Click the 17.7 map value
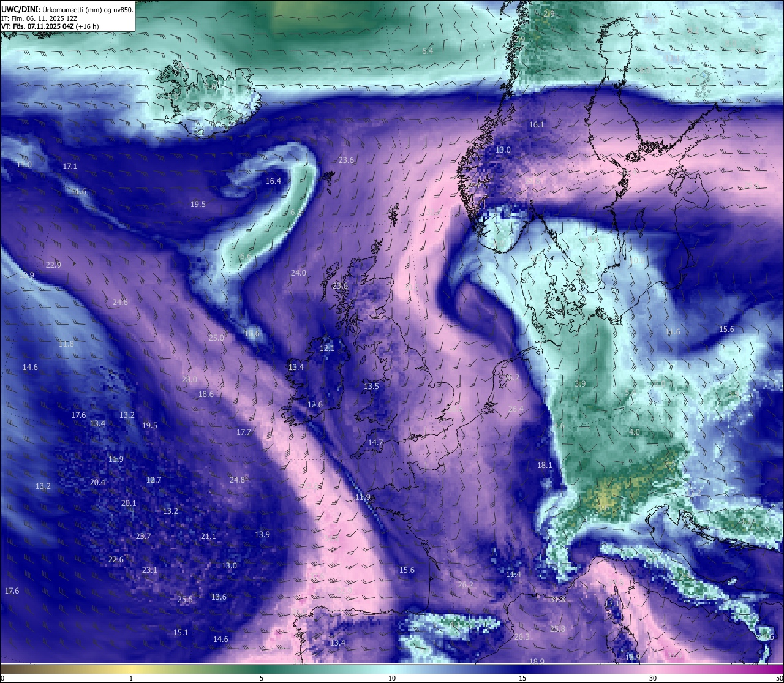The height and width of the screenshot is (683, 784). coord(244,432)
